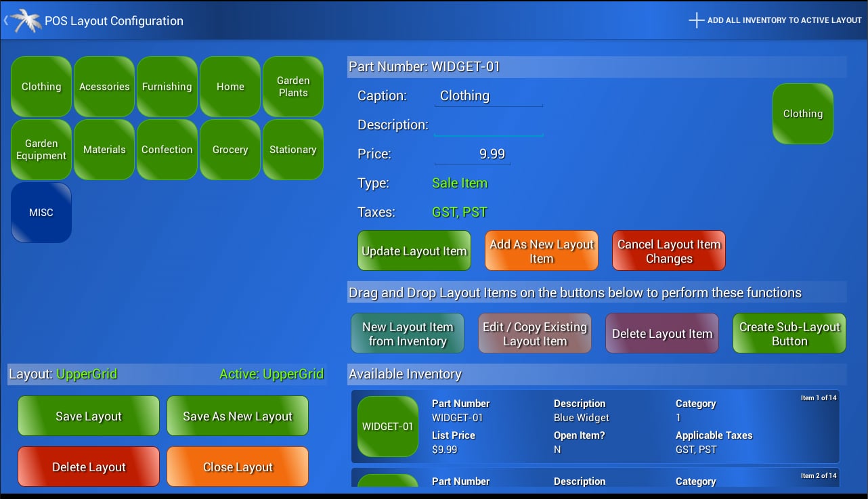Viewport: 868px width, 499px height.
Task: Click the Open Item? value N
Action: [557, 450]
